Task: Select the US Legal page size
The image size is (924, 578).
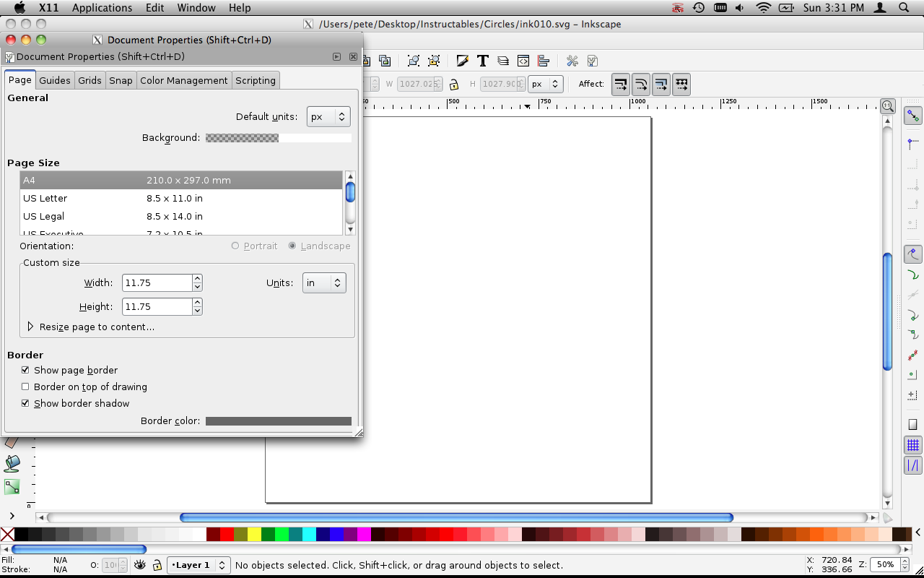Action: click(181, 216)
